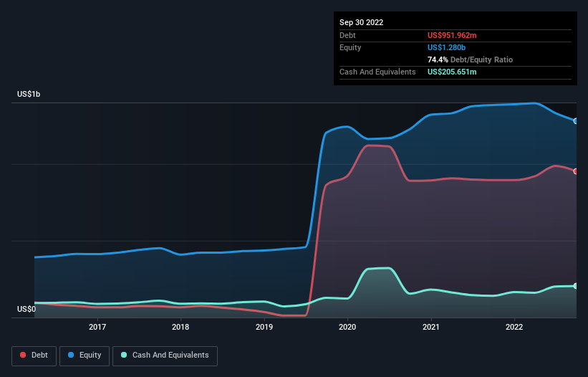Viewport: 588px width, 377px height.
Task: Click the 2020 x-axis label
Action: click(347, 327)
